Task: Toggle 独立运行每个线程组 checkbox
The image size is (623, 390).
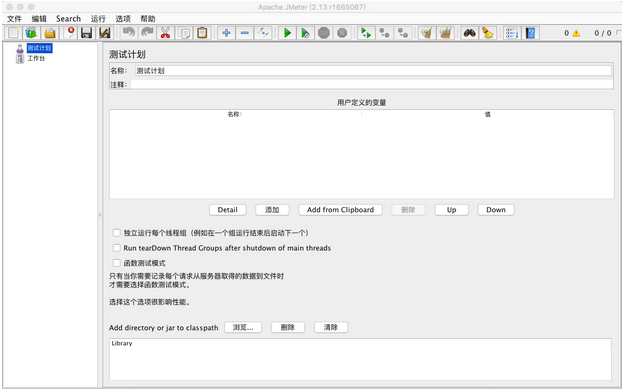Action: point(116,233)
